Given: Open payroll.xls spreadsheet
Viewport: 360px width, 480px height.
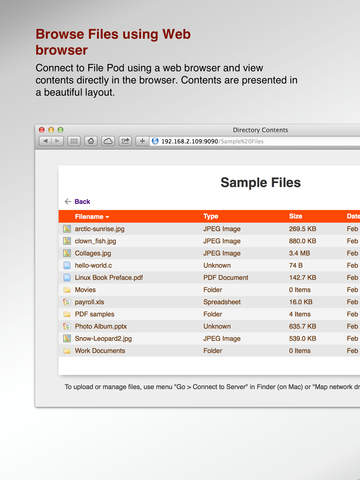Looking at the screenshot, I should (x=89, y=302).
